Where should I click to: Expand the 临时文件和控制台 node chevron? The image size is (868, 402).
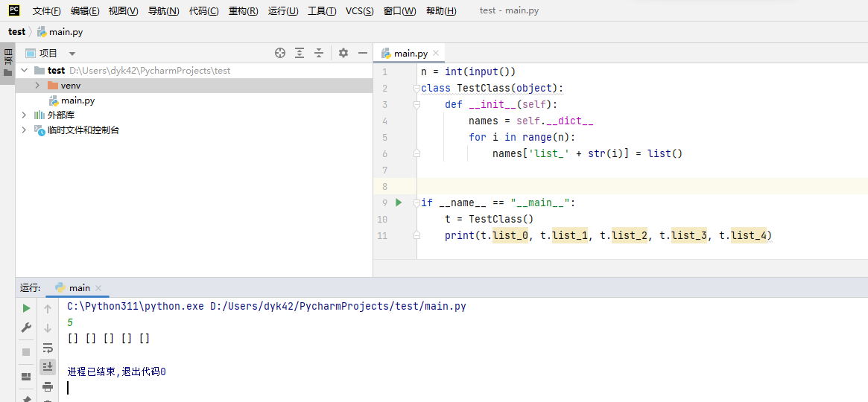(24, 130)
